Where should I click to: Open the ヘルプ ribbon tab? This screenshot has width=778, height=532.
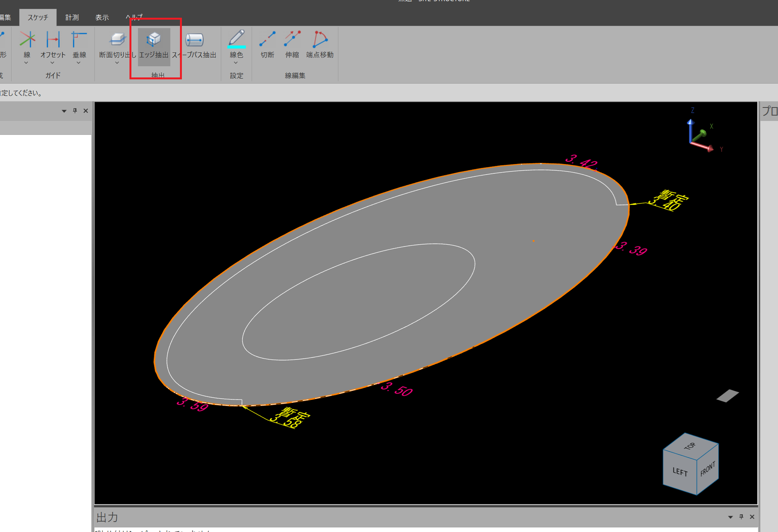click(x=134, y=17)
